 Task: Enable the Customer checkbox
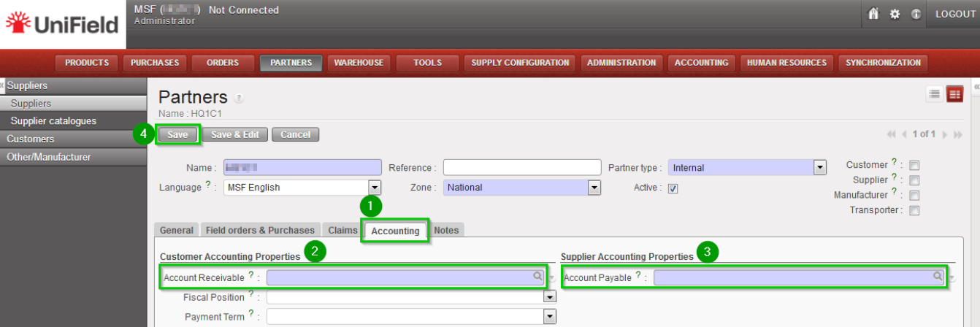click(x=914, y=165)
